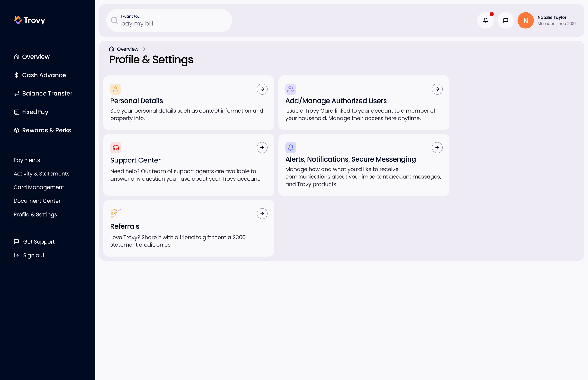Focus the 'I want to...' search field
The height and width of the screenshot is (380, 588).
point(169,20)
